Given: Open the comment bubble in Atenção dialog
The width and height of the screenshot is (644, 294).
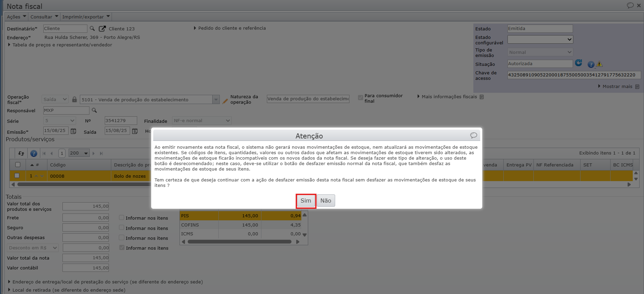Looking at the screenshot, I should pos(473,135).
